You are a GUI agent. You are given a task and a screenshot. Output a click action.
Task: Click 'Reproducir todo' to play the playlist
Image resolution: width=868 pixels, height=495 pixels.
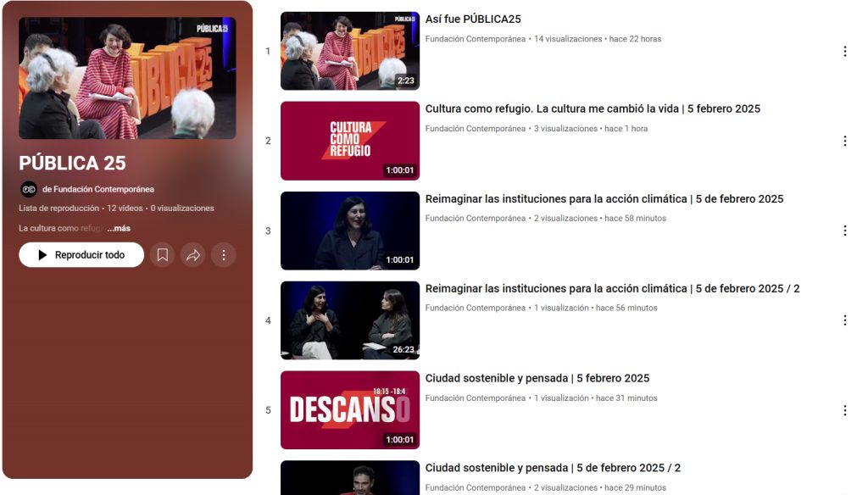point(81,254)
